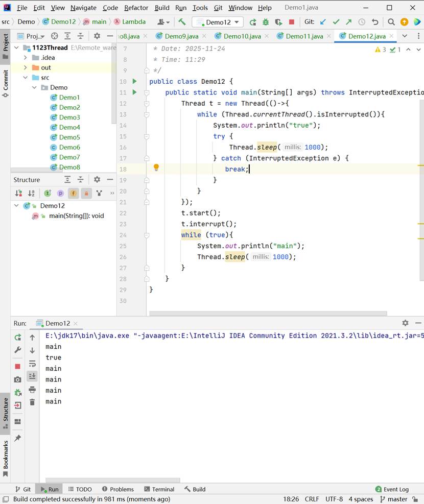The image size is (424, 504).
Task: Click Git update project arrow icon
Action: pos(323,22)
